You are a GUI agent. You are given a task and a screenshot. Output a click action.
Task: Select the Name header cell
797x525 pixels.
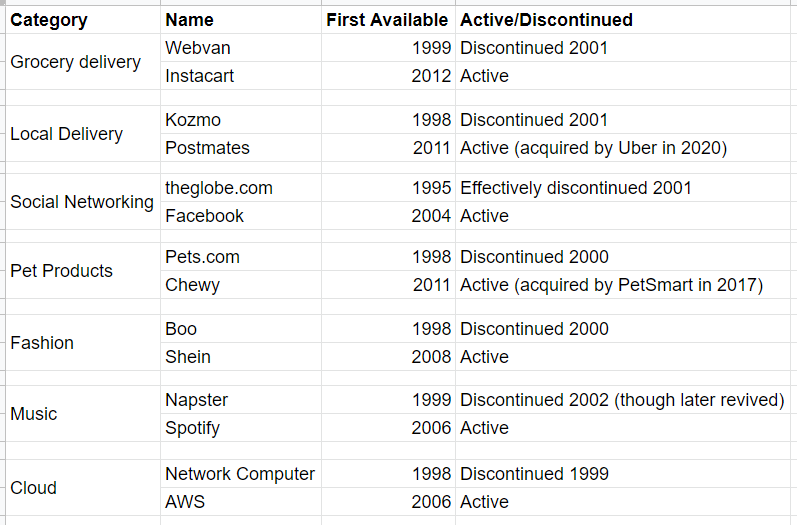coord(241,20)
